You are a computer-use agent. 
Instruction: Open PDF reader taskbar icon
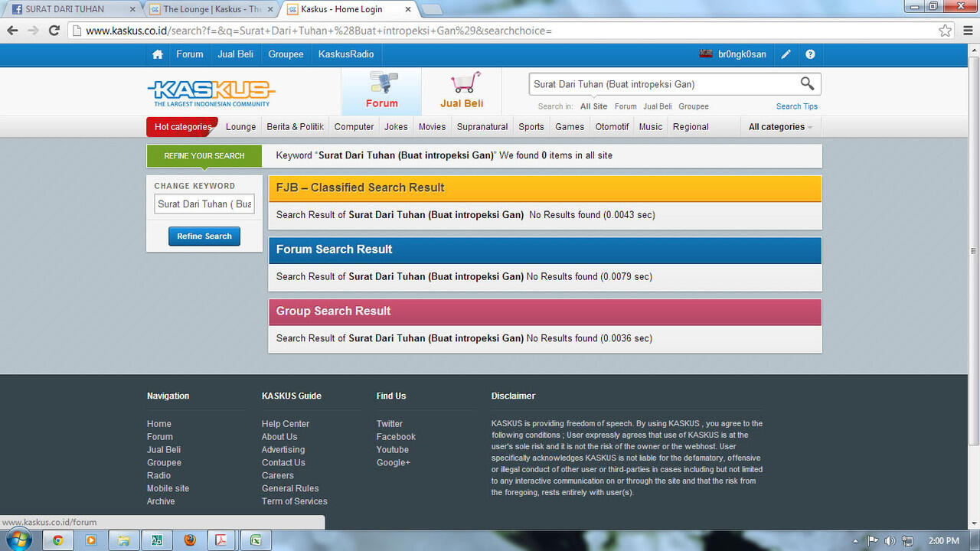[222, 540]
